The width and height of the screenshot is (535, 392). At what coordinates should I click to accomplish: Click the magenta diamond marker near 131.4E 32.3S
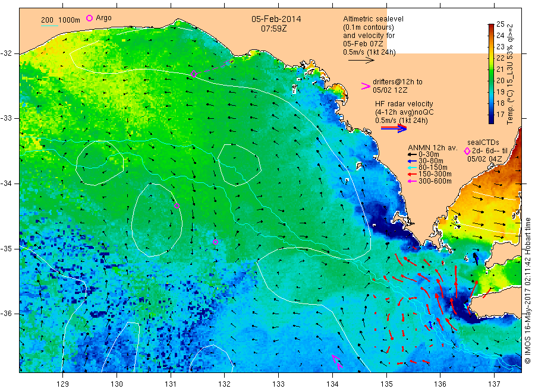pos(194,74)
